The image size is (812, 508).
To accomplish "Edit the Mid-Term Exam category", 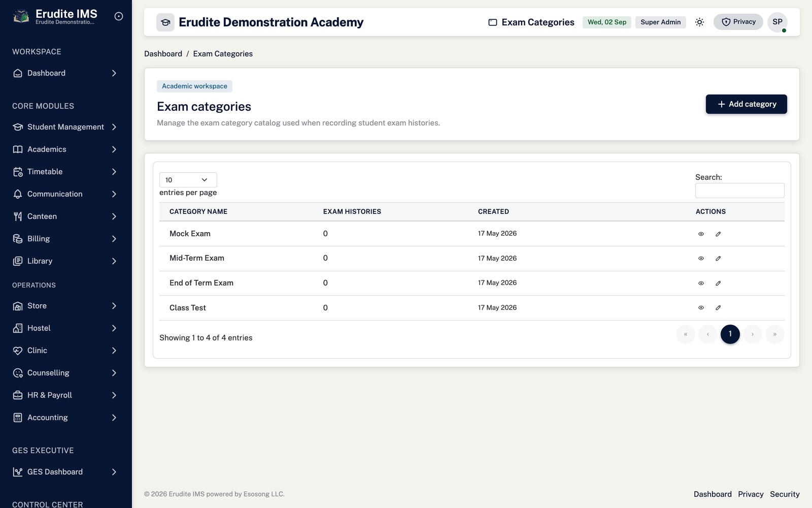I will click(718, 259).
